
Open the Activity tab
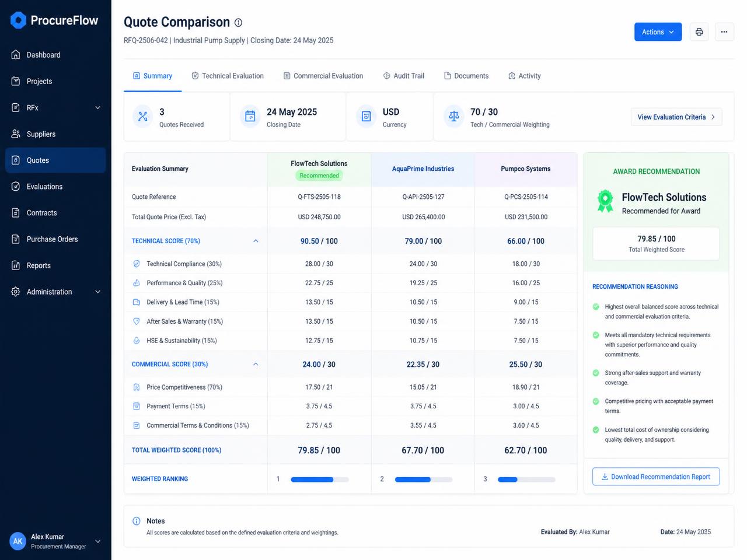pyautogui.click(x=524, y=76)
